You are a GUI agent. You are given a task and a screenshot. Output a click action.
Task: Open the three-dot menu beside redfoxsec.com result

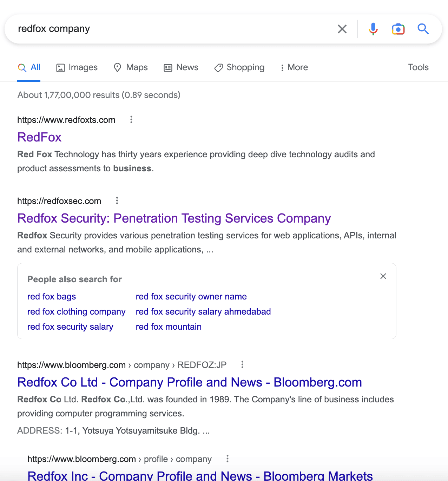pyautogui.click(x=117, y=200)
